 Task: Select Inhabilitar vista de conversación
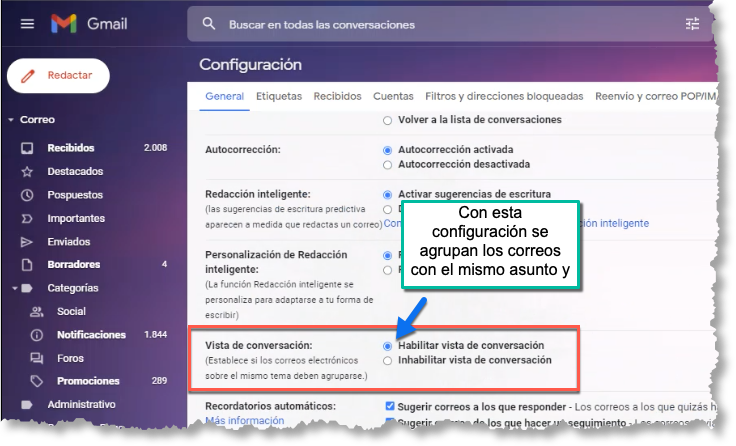[387, 361]
